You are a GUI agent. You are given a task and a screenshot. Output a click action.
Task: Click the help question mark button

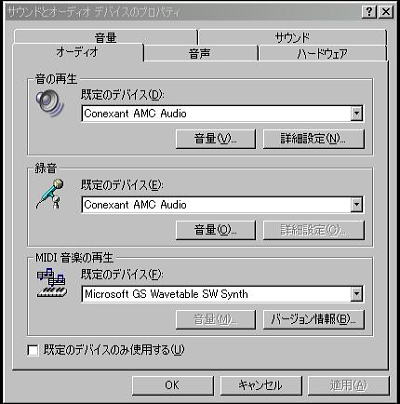click(369, 12)
